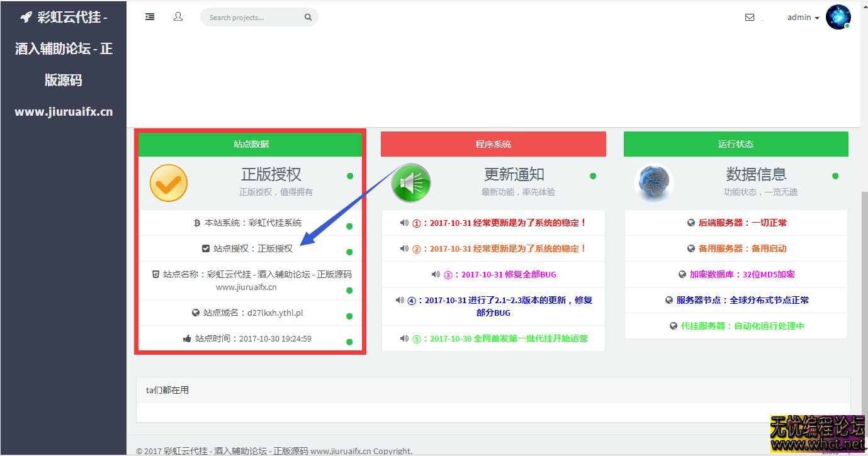Viewport: 868px width, 456px height.
Task: Click the footer copyright text
Action: point(274,451)
